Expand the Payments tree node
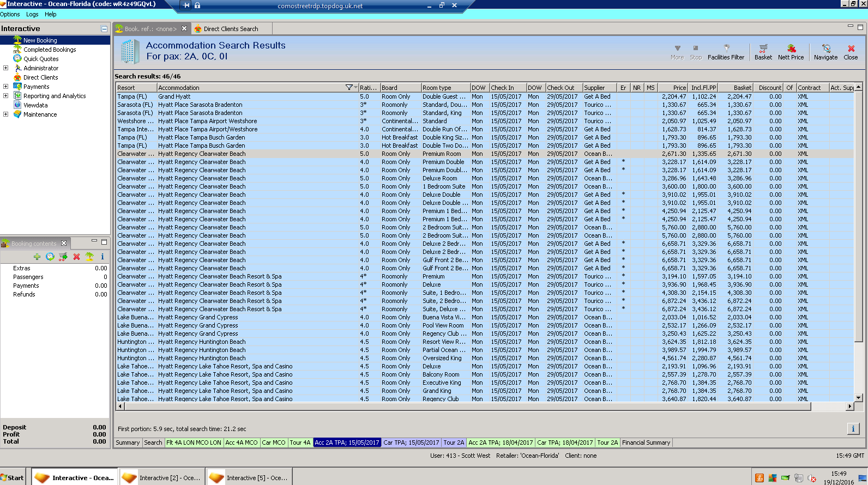Viewport: 868px width, 485px height. pos(5,87)
